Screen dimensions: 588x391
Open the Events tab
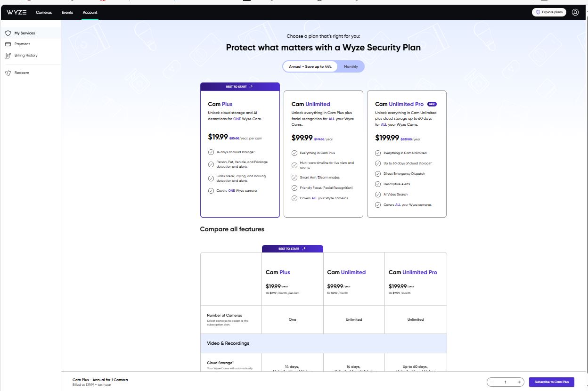point(67,12)
